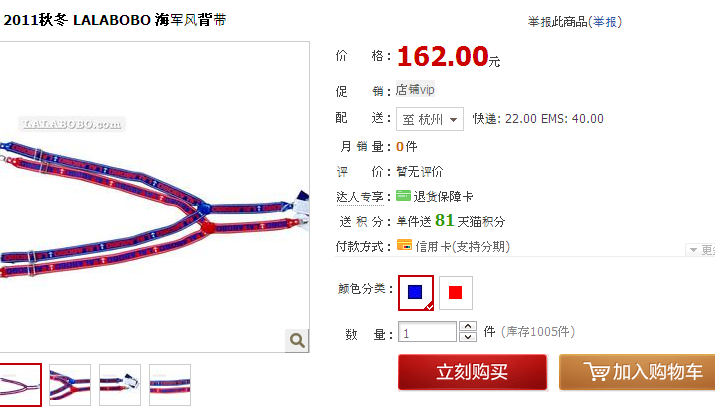Click the 店铺vip promotion tag
This screenshot has height=416, width=715.
click(x=415, y=89)
